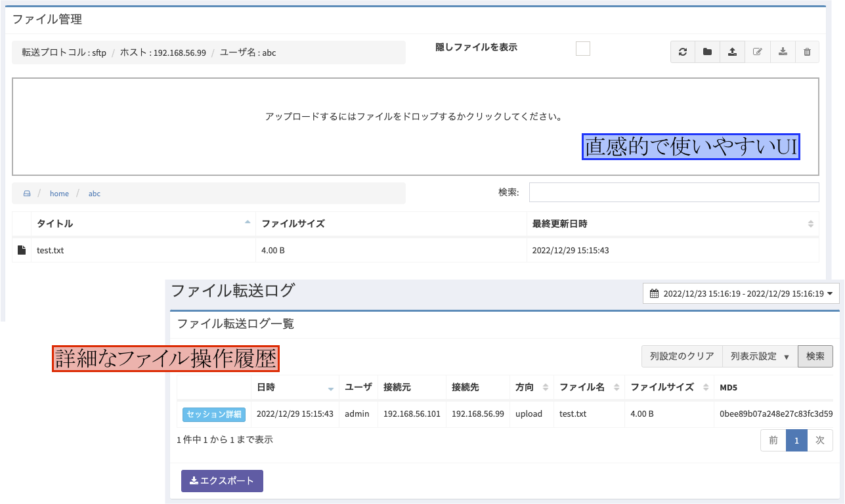
Task: Click the trash delete icon
Action: (x=807, y=52)
